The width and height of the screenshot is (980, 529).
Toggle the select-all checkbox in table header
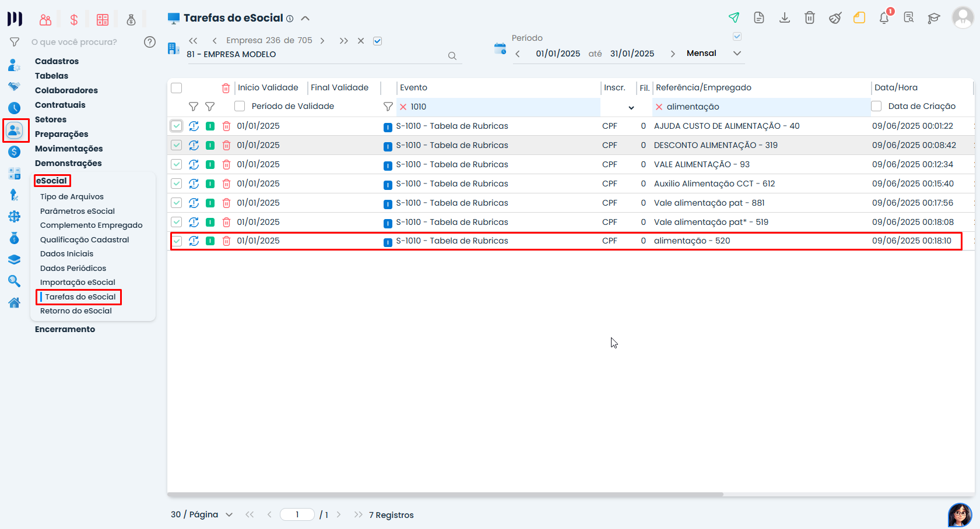177,88
